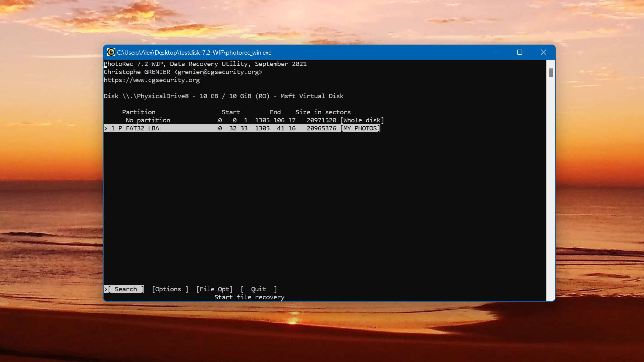644x362 pixels.
Task: Select the No partition whole disk row
Action: 255,120
